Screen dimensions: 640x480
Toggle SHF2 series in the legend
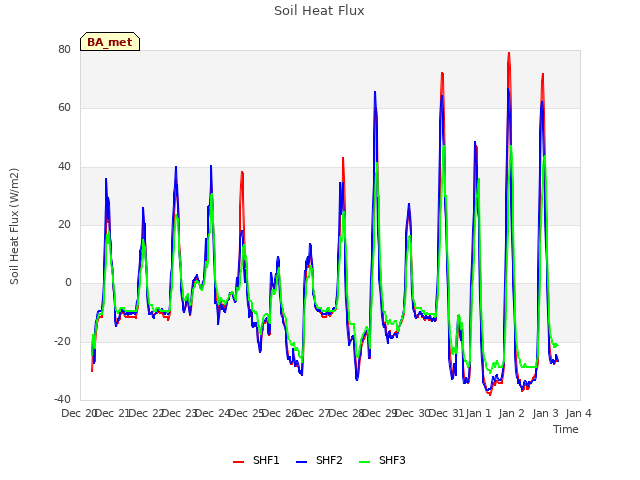319,460
